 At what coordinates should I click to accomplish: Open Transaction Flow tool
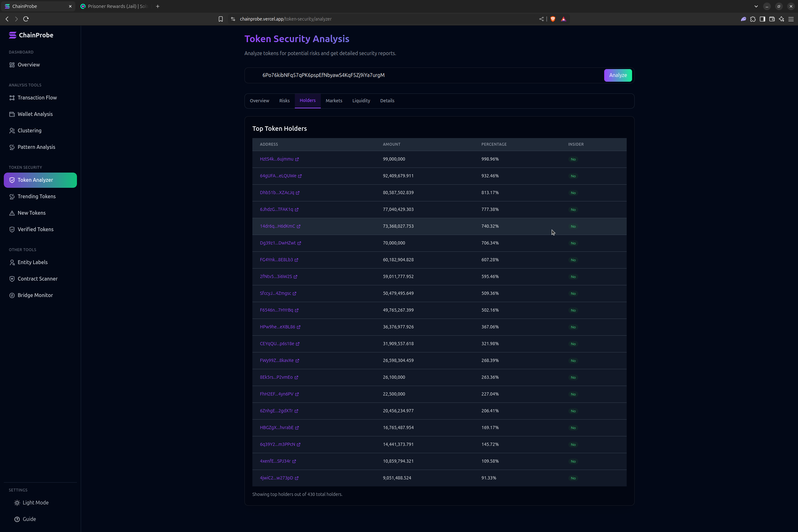(x=40, y=98)
